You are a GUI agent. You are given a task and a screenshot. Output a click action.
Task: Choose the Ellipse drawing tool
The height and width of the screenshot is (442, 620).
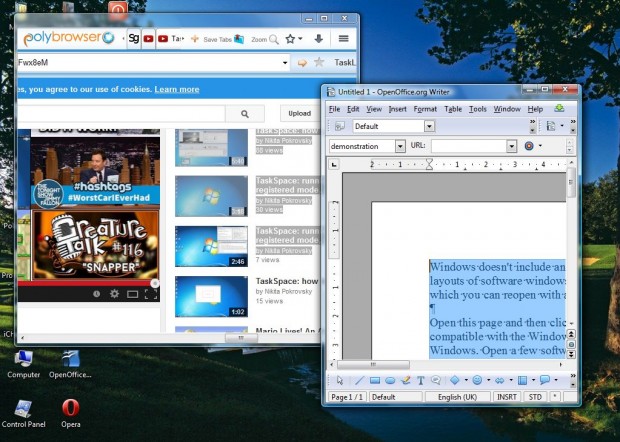390,380
